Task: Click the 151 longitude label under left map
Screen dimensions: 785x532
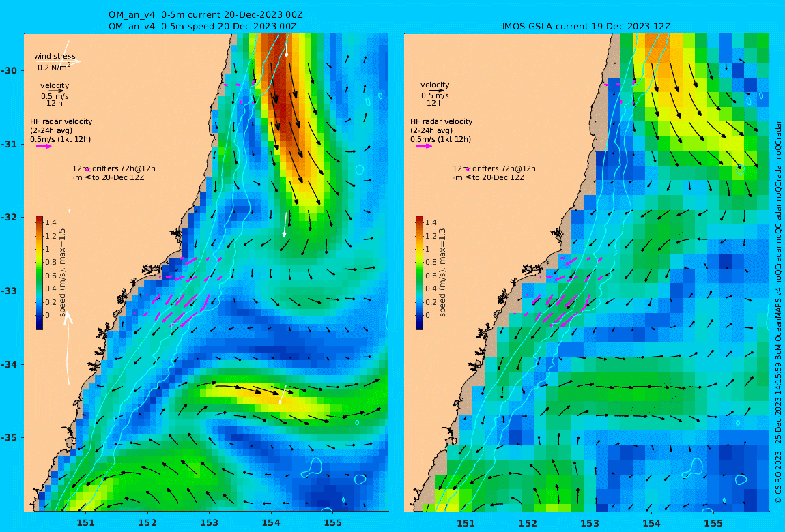Action: click(x=85, y=524)
